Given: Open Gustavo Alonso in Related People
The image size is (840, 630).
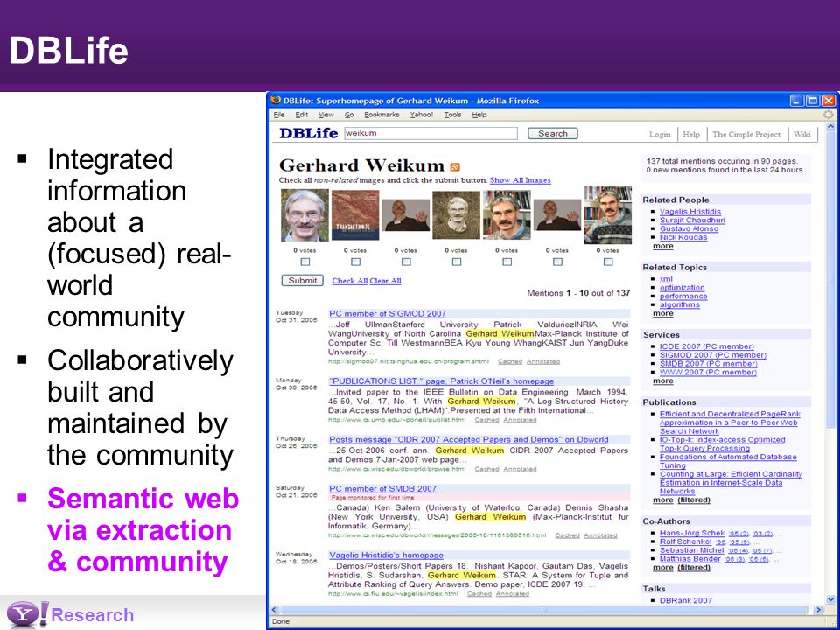Looking at the screenshot, I should pos(689,228).
